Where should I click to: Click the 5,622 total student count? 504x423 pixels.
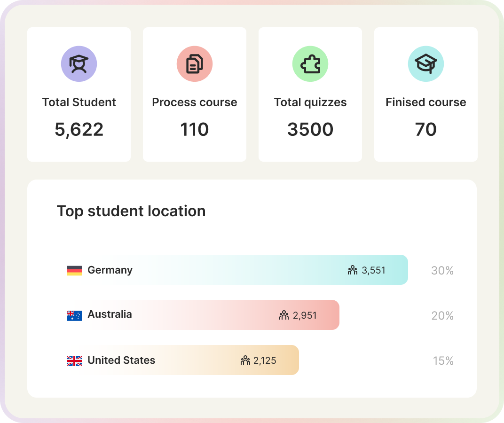click(79, 130)
